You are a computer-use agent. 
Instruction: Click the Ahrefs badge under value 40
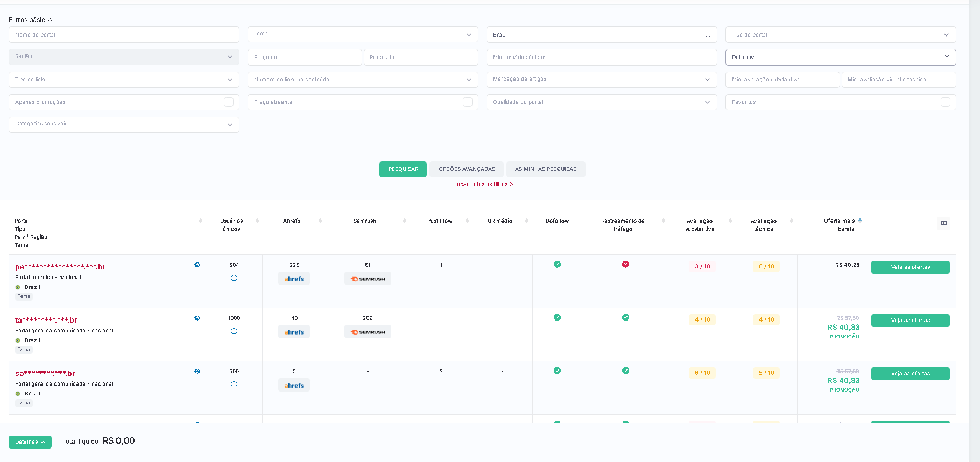pyautogui.click(x=294, y=332)
